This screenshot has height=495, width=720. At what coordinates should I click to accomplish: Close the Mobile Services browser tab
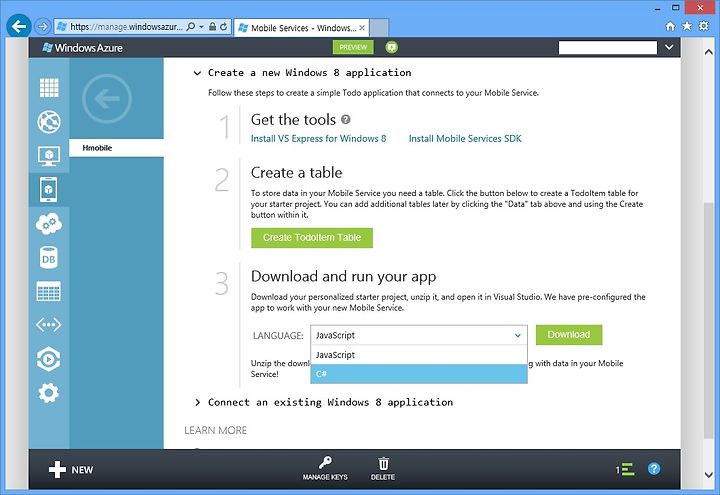tap(362, 28)
